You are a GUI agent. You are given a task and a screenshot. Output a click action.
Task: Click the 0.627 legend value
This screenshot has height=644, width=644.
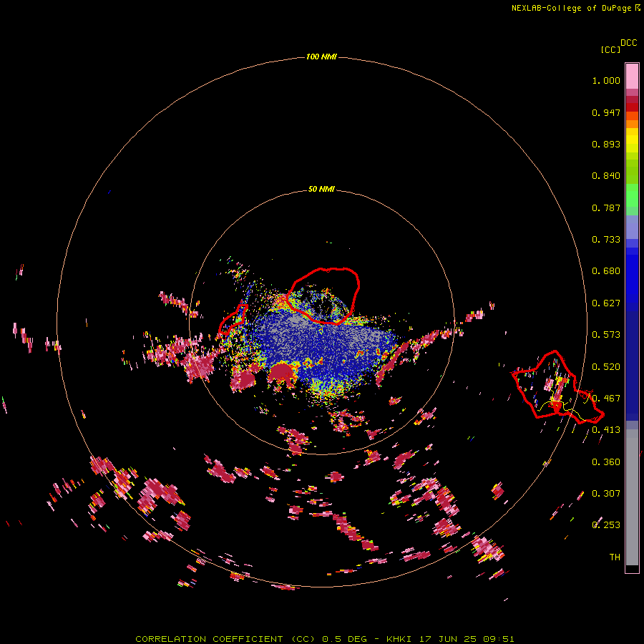[x=606, y=303]
